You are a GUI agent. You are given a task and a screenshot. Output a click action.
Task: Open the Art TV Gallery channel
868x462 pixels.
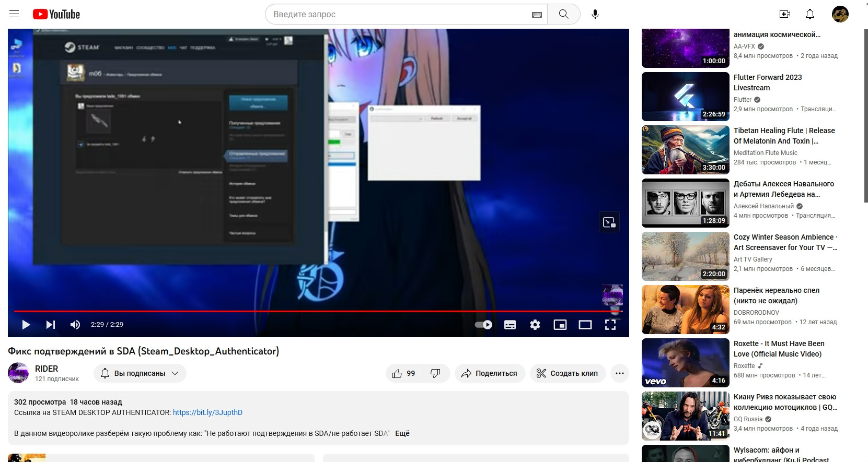753,259
